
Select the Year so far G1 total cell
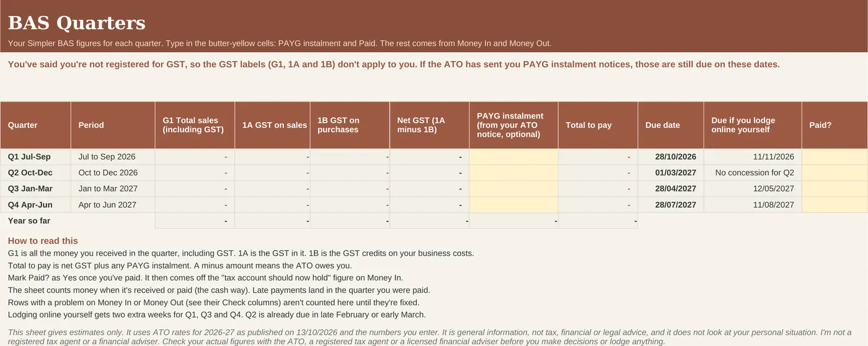tap(195, 221)
